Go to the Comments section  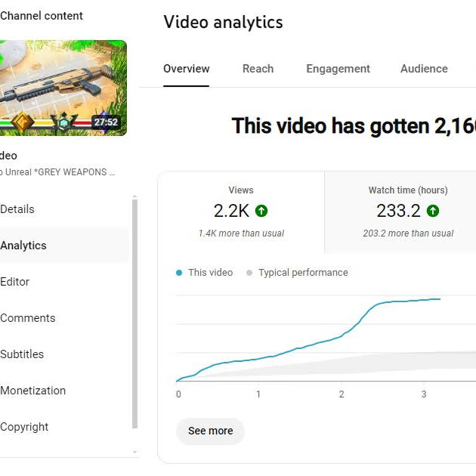(x=28, y=318)
